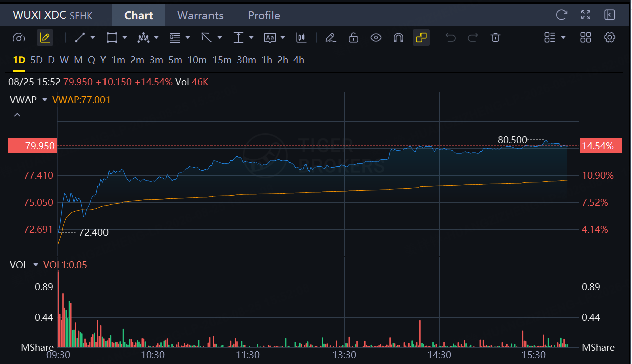This screenshot has height=364, width=632.
Task: Select the 1D timeframe
Action: click(19, 60)
